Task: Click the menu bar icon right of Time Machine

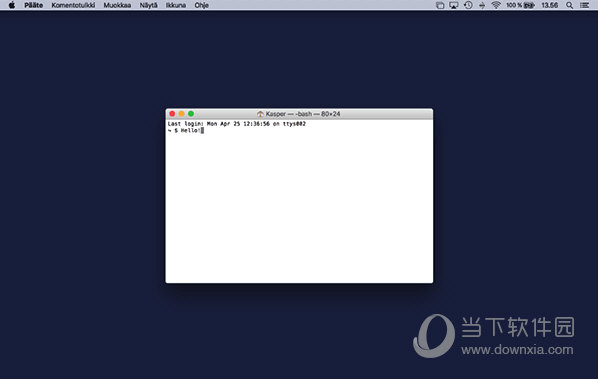Action: [482, 5]
